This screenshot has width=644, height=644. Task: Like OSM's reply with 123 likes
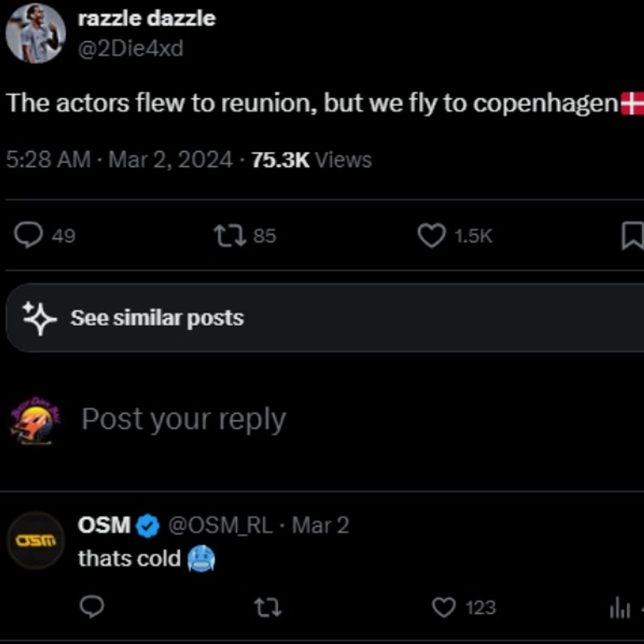(444, 607)
